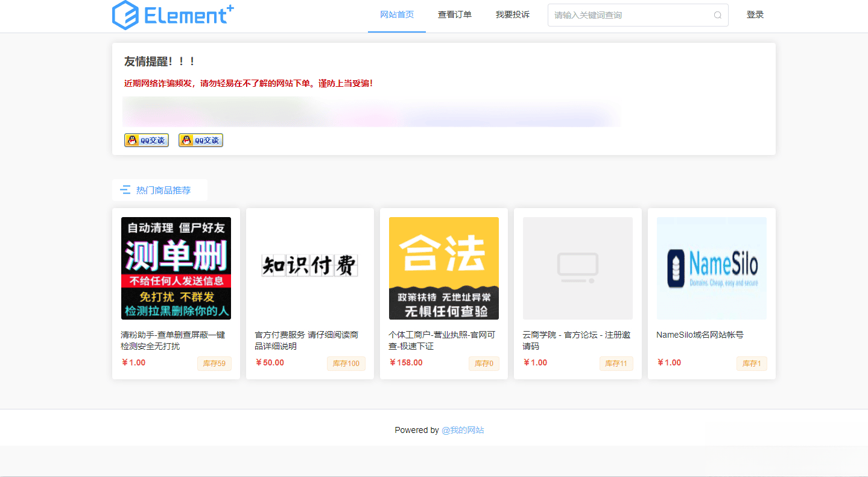Open the @我的网站 footer link
Image resolution: width=868 pixels, height=477 pixels.
click(463, 430)
